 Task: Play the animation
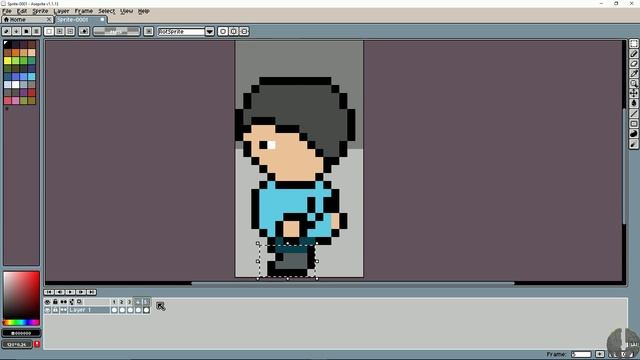(70, 292)
